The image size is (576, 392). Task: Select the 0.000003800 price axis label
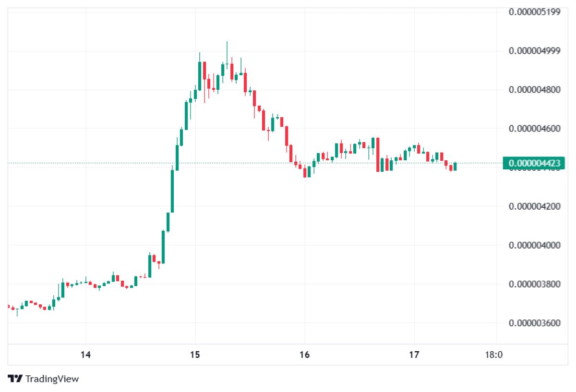tap(534, 284)
